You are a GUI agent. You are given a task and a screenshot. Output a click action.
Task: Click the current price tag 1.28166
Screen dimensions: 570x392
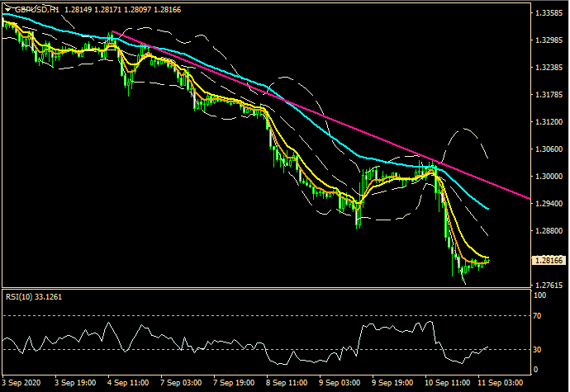point(549,260)
